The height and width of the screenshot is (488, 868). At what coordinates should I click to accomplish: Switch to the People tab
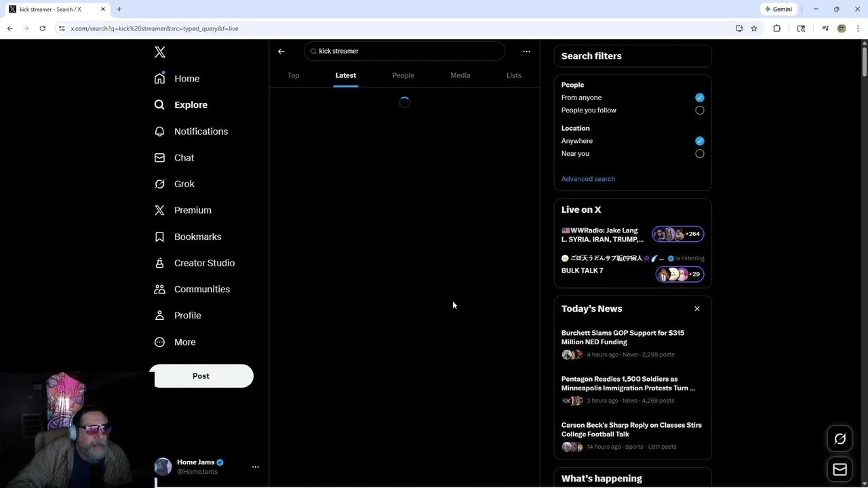[403, 75]
